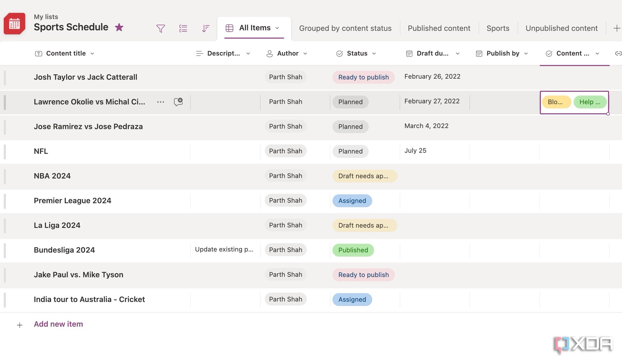
Task: Click the yellow Blo... tag on Lawrence Okolie row
Action: (x=556, y=102)
